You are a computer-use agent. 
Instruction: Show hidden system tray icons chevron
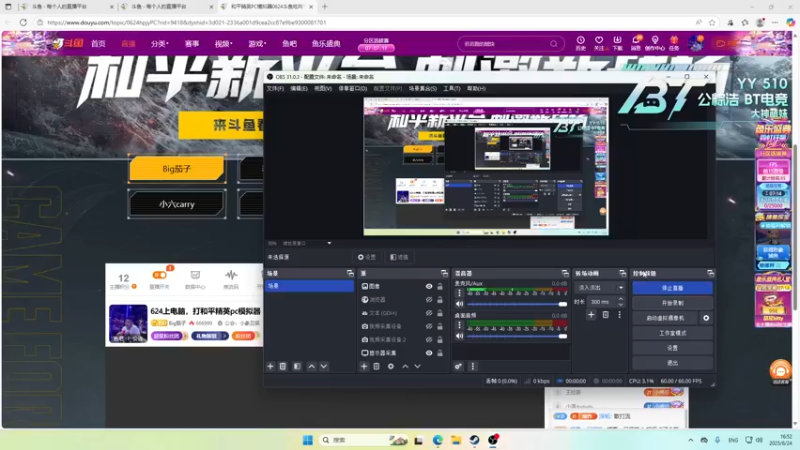coord(690,440)
